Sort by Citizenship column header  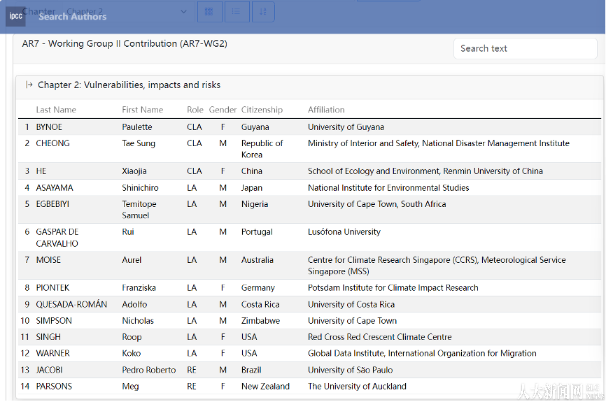point(262,110)
